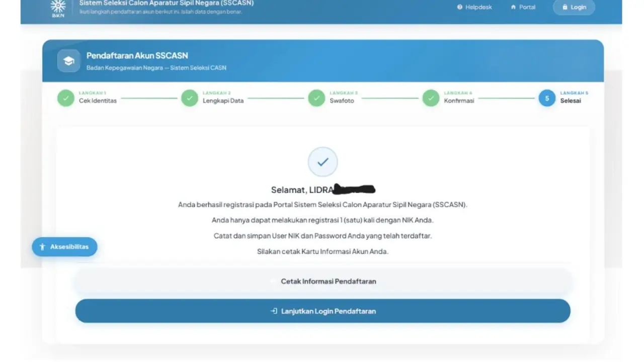Select step 4 Konfirmasi checkmark
This screenshot has height=362, width=644.
431,98
